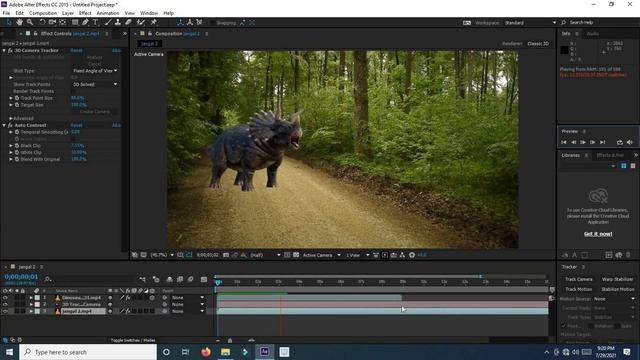Open File Explorer from the taskbar

pyautogui.click(x=225, y=352)
